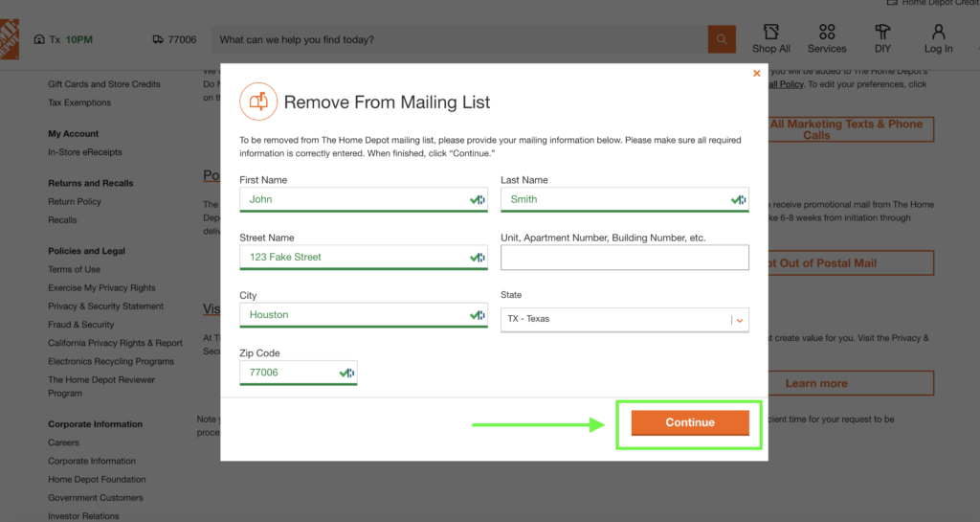Select the empty Unit, Apartment Number field
The height and width of the screenshot is (522, 980).
(624, 258)
